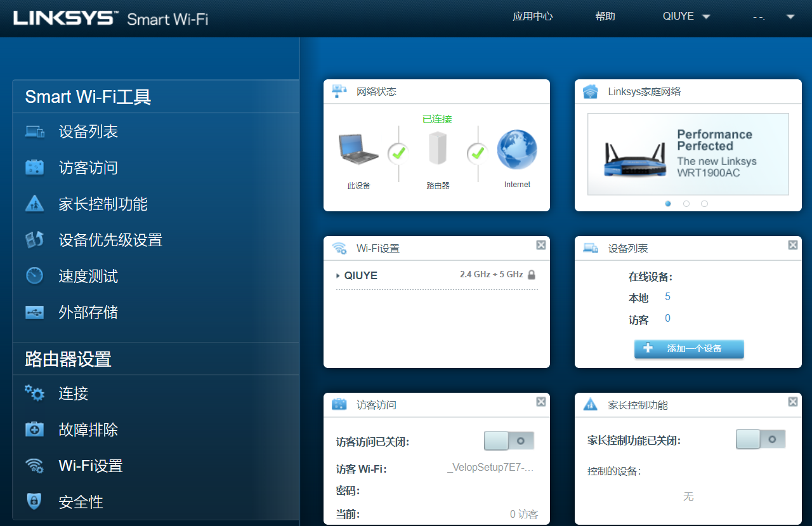This screenshot has width=812, height=526.
Task: Select the first carousel dot
Action: pos(668,204)
